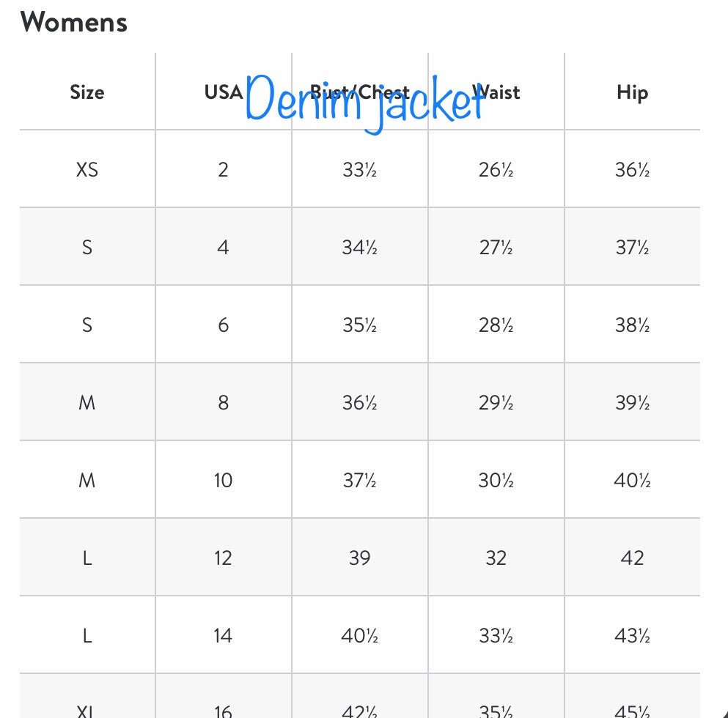Viewport: 728px width, 718px height.
Task: Select USA size 8 cell
Action: click(223, 403)
